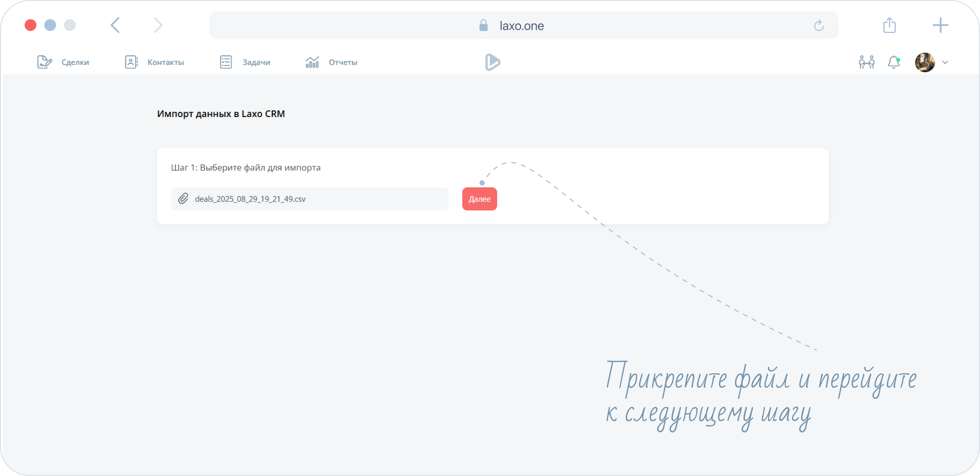Open the notifications bell

pos(893,62)
